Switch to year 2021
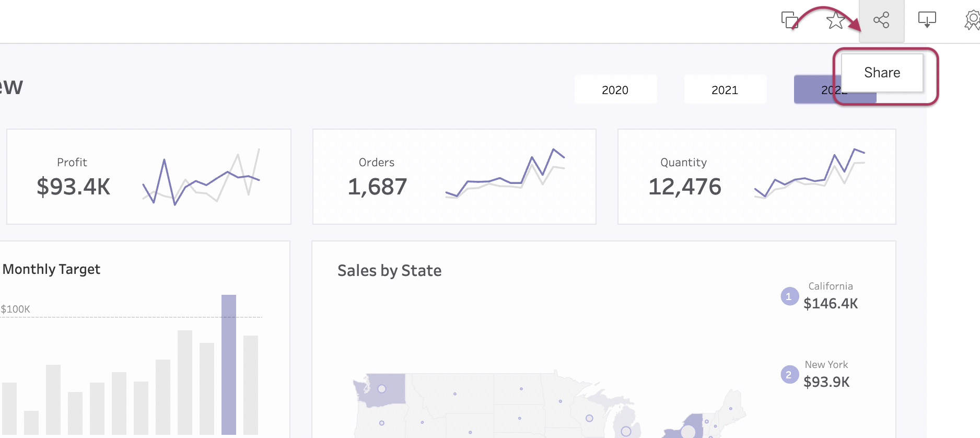The image size is (980, 438). 725,90
